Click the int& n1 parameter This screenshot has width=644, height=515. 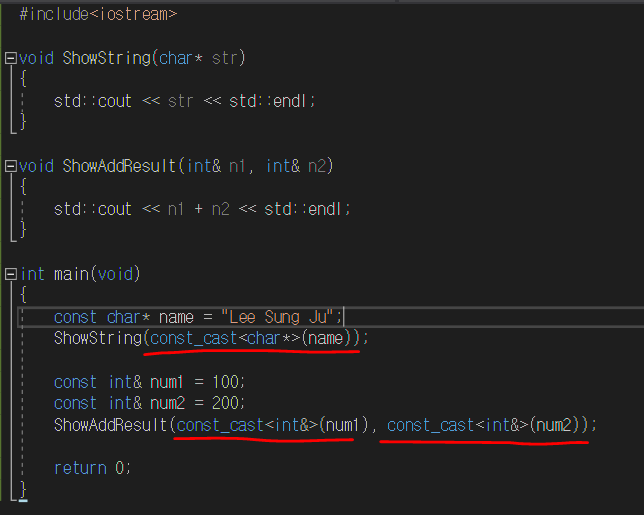pos(216,166)
